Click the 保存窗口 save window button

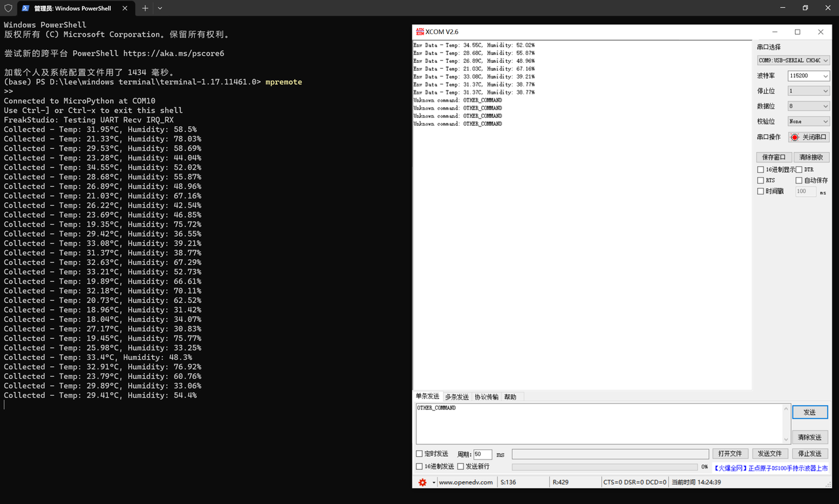773,157
